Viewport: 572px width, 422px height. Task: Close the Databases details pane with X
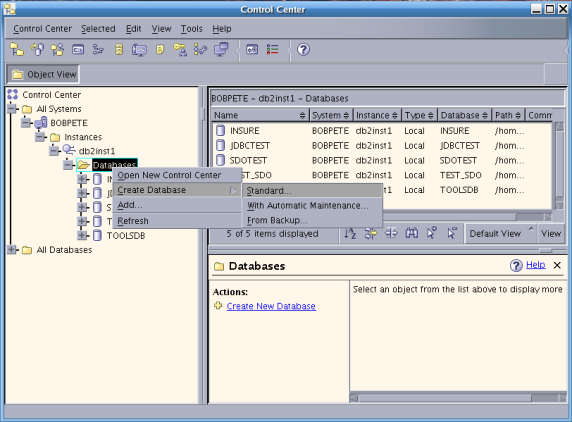pyautogui.click(x=557, y=265)
